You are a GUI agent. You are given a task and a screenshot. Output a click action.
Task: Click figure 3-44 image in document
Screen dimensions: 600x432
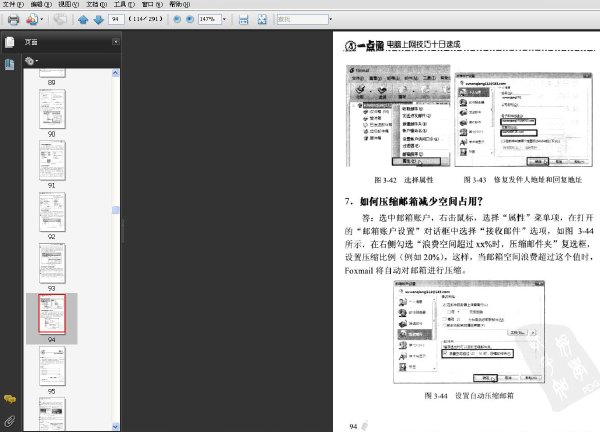[469, 331]
